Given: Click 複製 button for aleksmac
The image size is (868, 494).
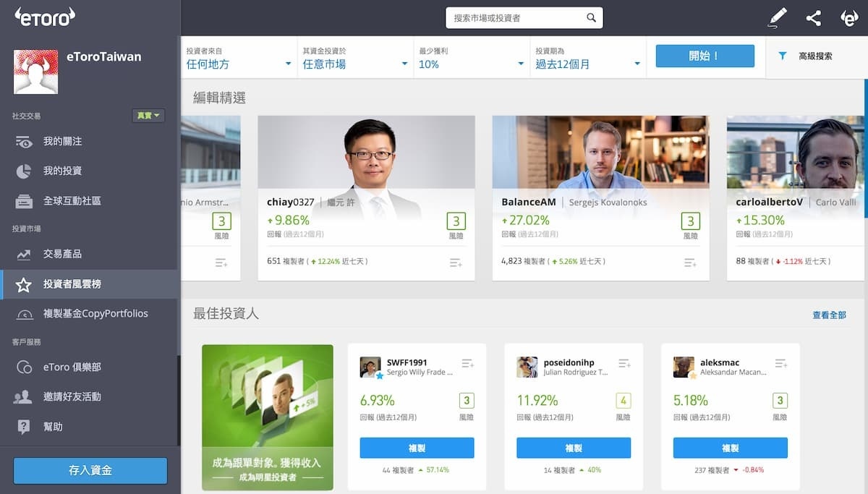Looking at the screenshot, I should coord(730,448).
